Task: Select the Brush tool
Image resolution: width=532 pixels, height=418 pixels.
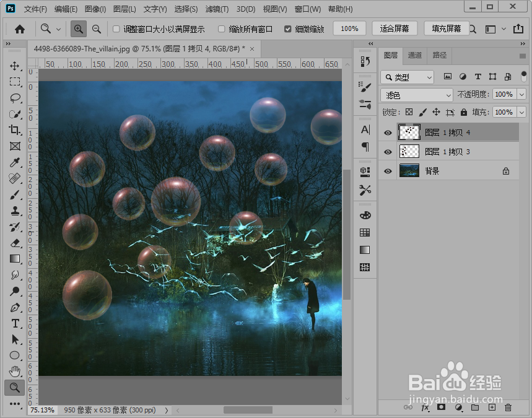Action: (x=15, y=194)
